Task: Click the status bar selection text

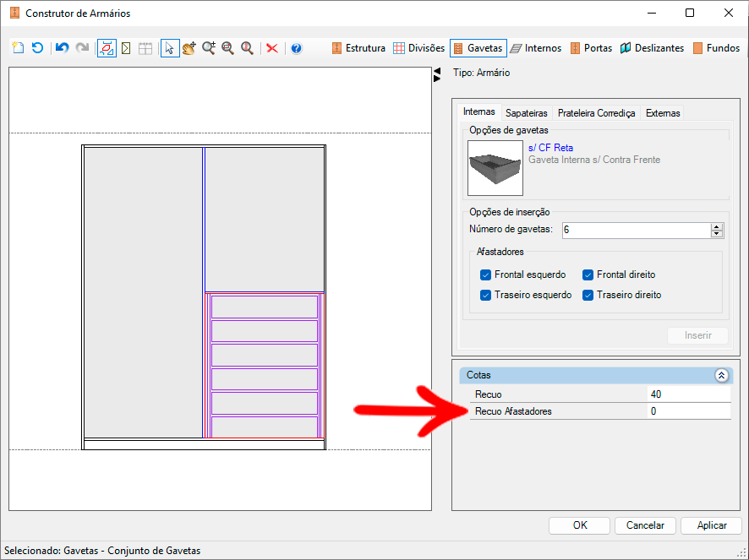Action: [102, 551]
